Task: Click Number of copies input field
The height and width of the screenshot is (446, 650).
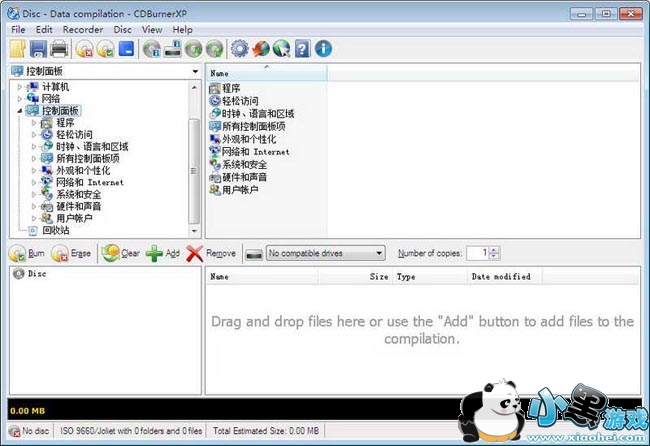Action: click(478, 253)
